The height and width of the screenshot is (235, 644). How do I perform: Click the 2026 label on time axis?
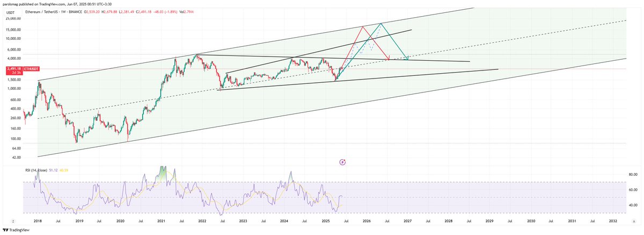coord(367,221)
